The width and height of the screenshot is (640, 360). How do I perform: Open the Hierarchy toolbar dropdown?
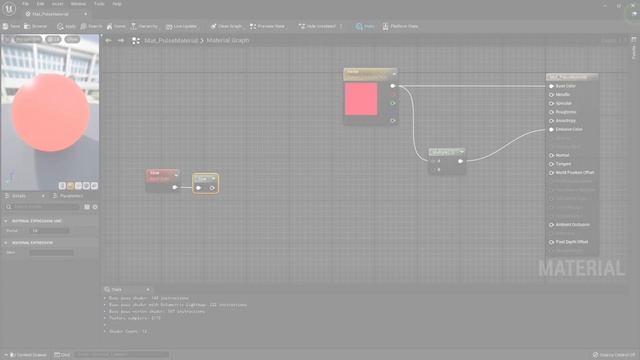pyautogui.click(x=144, y=26)
